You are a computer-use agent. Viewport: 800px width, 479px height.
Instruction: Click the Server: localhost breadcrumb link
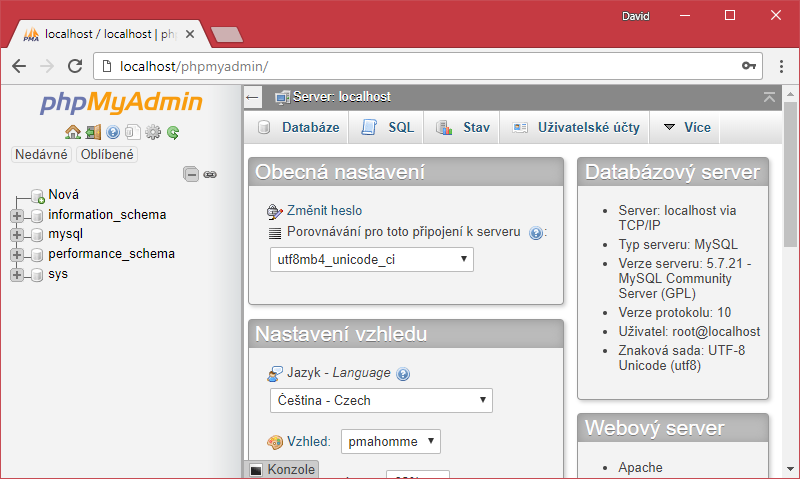tap(342, 97)
